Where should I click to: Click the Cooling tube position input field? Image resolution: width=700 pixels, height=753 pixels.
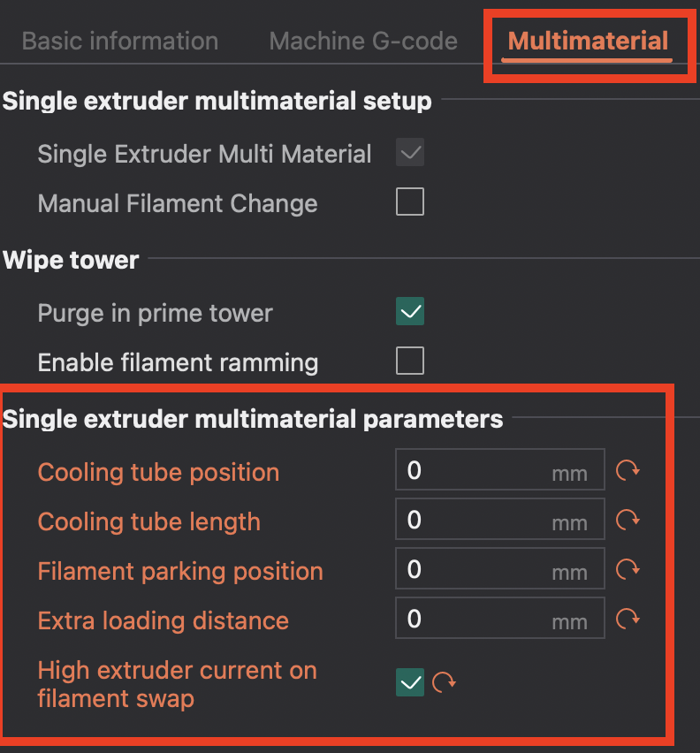(477, 470)
